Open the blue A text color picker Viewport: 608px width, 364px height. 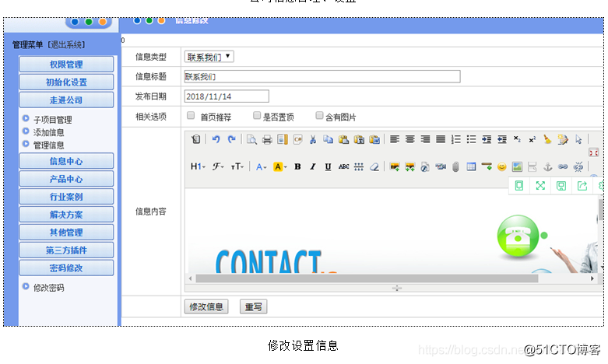point(261,167)
